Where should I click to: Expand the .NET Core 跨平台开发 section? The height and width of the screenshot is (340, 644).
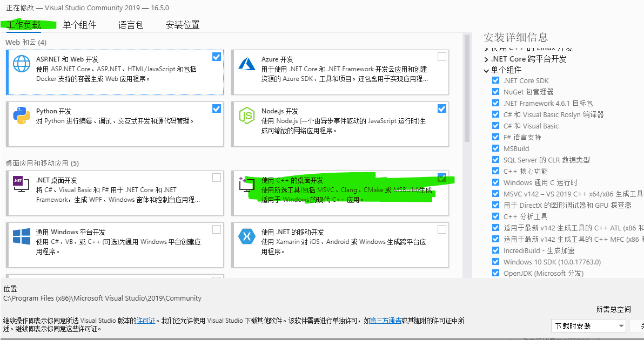click(486, 59)
